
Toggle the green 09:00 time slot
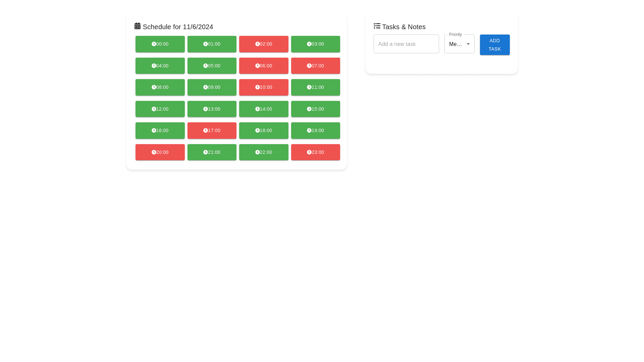tap(212, 87)
